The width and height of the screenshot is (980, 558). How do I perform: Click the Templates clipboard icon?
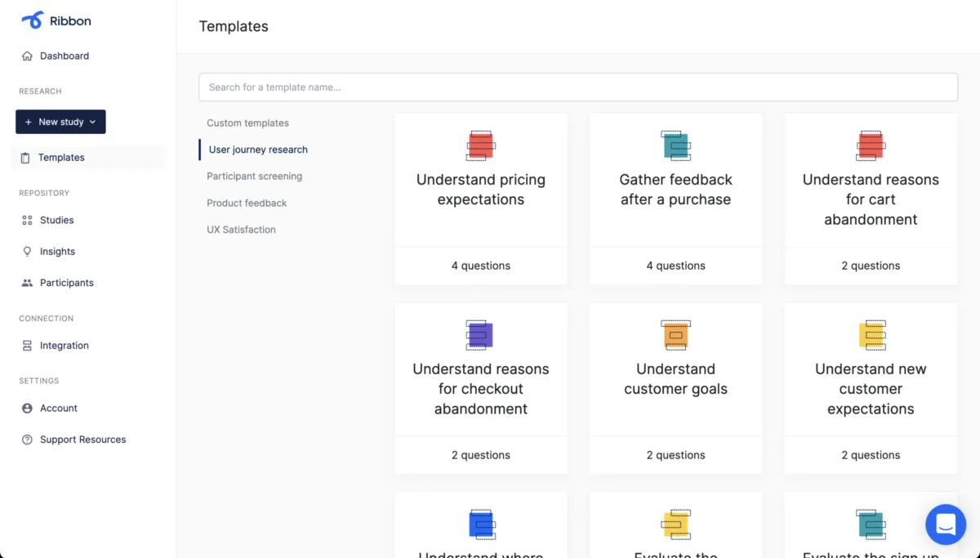pyautogui.click(x=25, y=158)
